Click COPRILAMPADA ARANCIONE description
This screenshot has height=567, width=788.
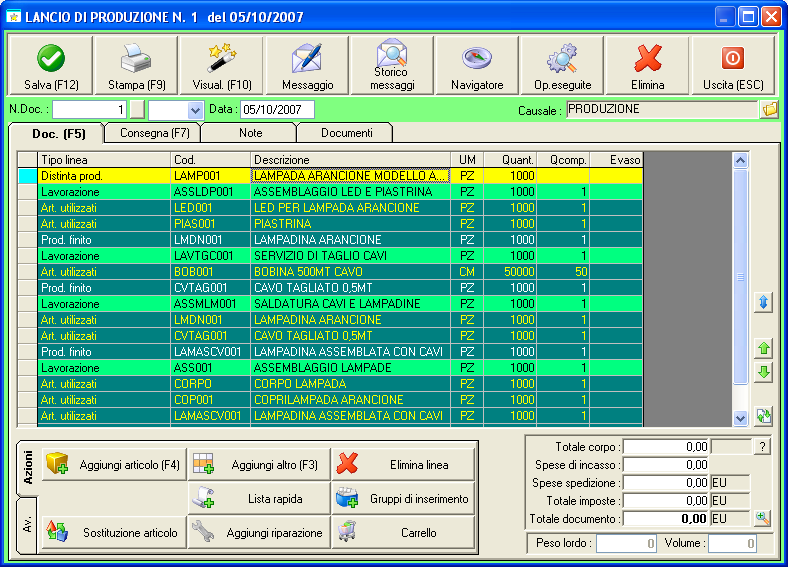(x=350, y=400)
